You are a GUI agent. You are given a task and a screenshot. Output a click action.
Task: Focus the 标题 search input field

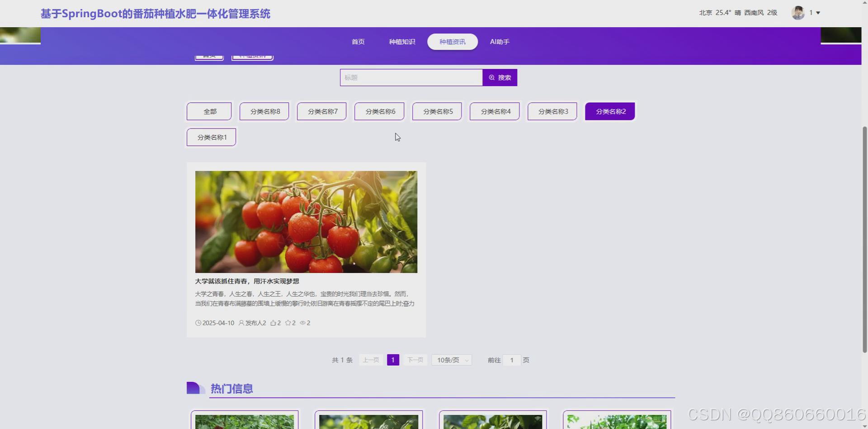tap(411, 78)
